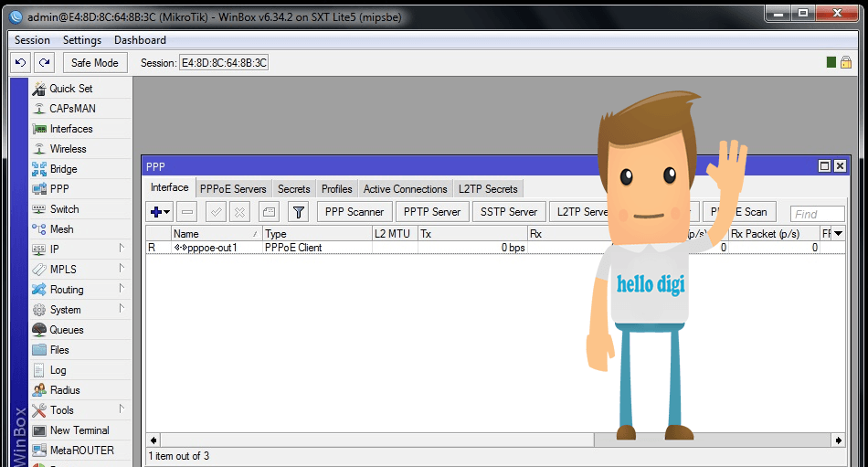Click the horizontal scrollbar left arrow
Screen dimensions: 868x467
click(153, 440)
